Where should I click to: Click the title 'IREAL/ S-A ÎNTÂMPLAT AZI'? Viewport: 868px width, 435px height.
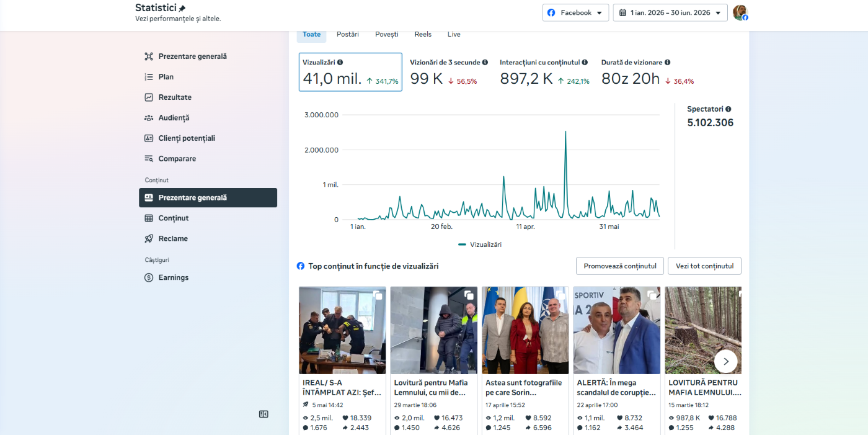(342, 388)
